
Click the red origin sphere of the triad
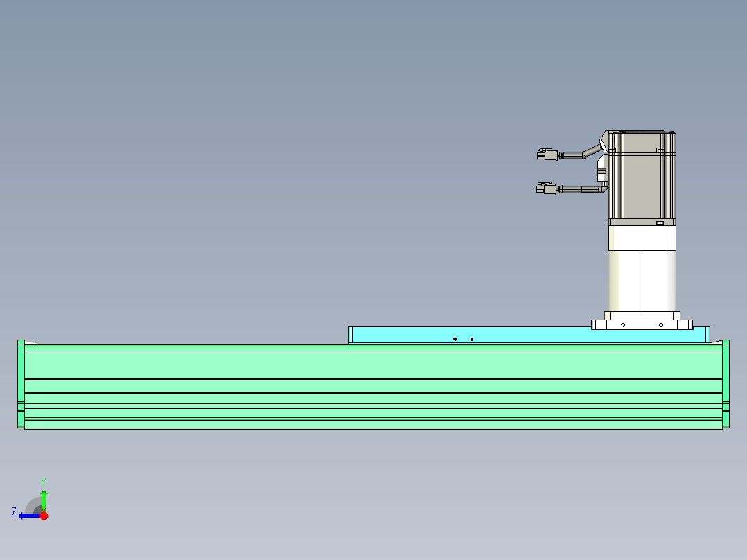44,516
